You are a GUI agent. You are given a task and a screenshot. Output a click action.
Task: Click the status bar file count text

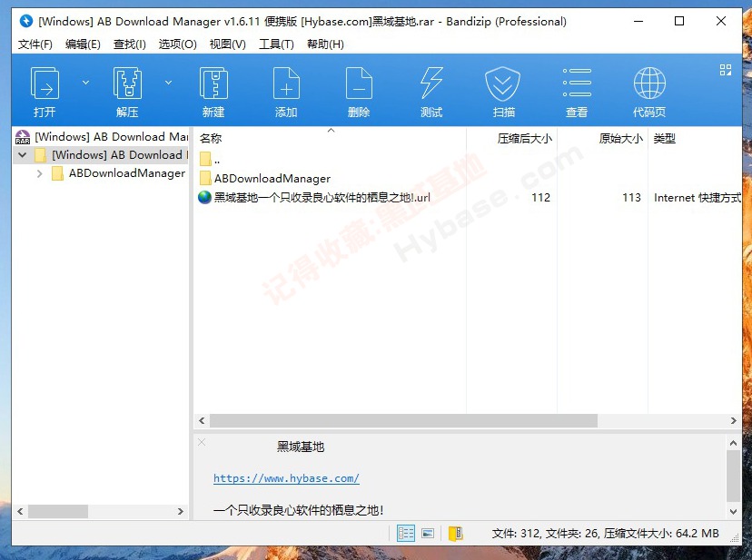pos(605,533)
